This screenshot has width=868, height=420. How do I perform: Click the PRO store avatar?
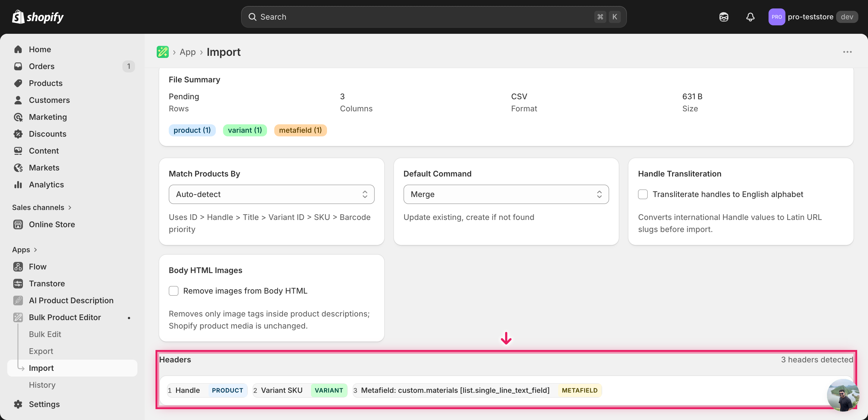(x=776, y=17)
